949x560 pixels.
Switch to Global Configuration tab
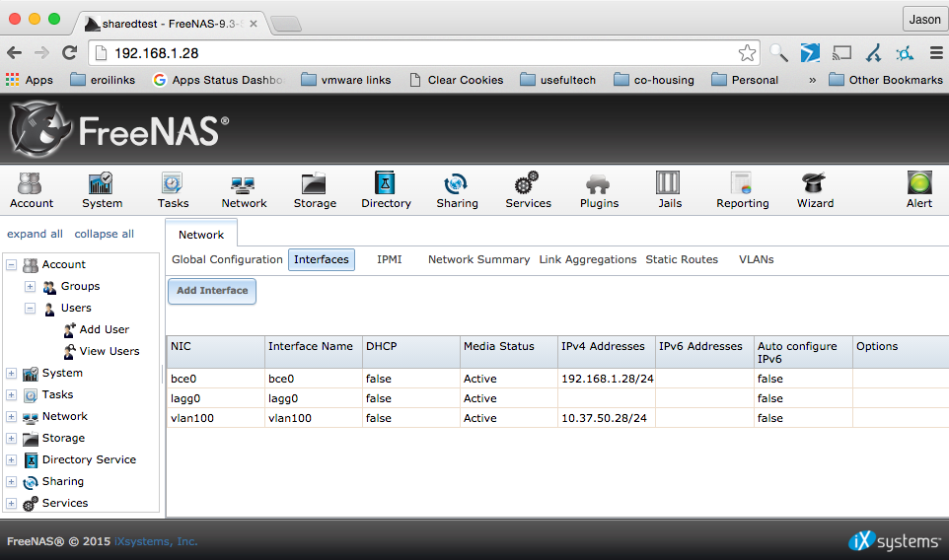click(227, 259)
